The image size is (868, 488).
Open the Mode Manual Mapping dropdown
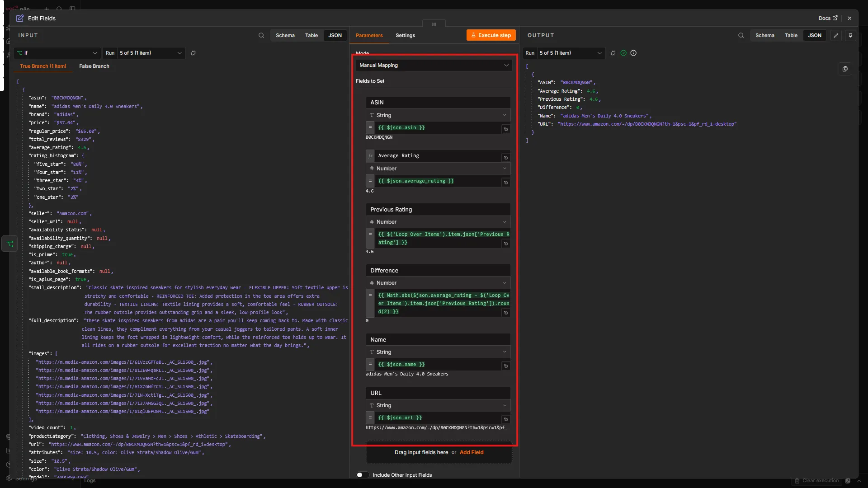point(434,65)
